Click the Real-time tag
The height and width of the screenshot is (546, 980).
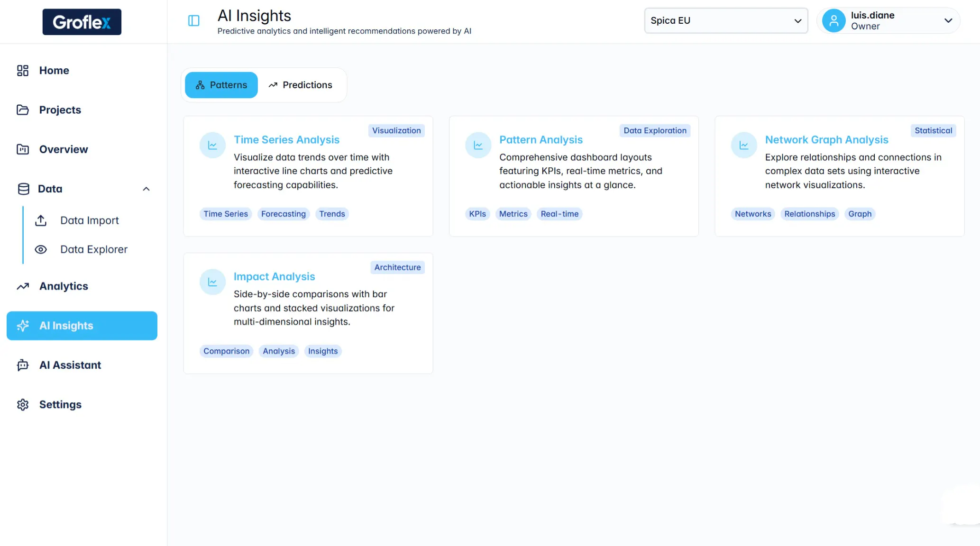pos(559,214)
